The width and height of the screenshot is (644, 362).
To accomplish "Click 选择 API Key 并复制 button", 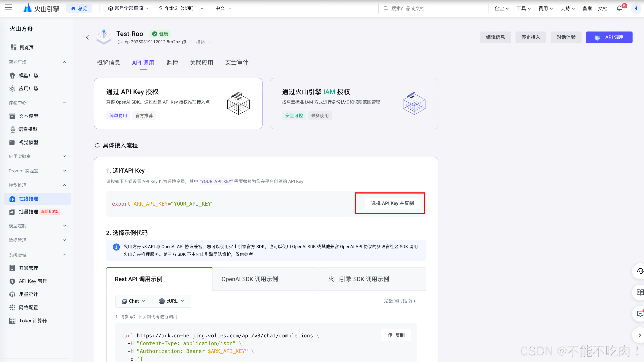I will click(x=392, y=203).
